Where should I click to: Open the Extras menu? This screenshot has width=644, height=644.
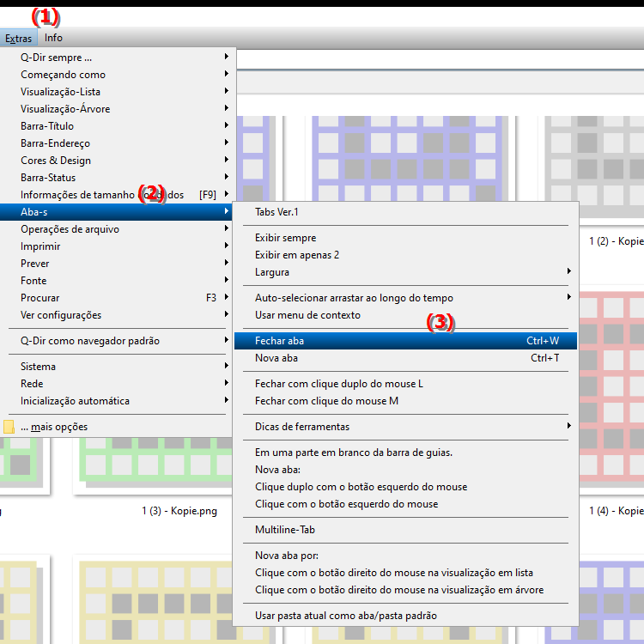point(19,38)
